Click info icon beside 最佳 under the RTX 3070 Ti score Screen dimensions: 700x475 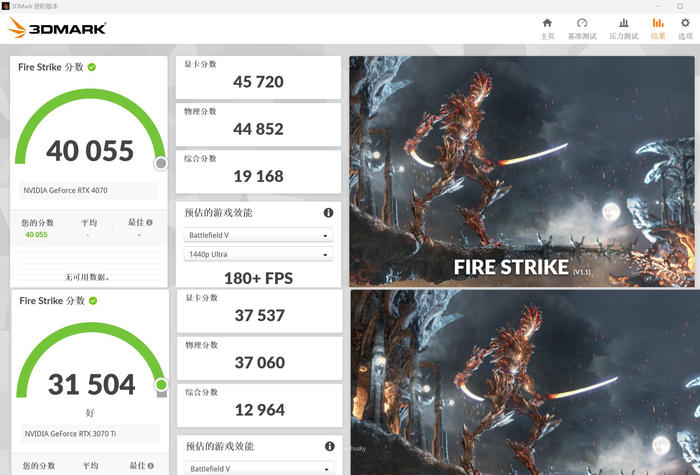[150, 466]
